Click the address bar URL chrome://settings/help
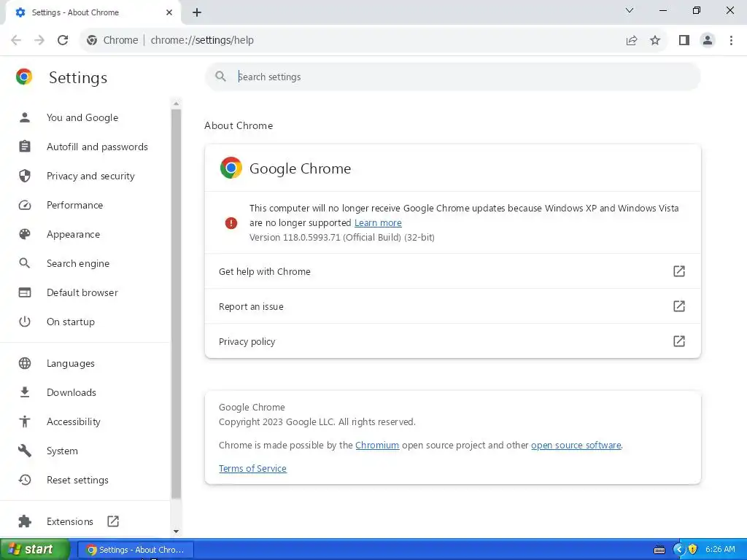 tap(202, 40)
